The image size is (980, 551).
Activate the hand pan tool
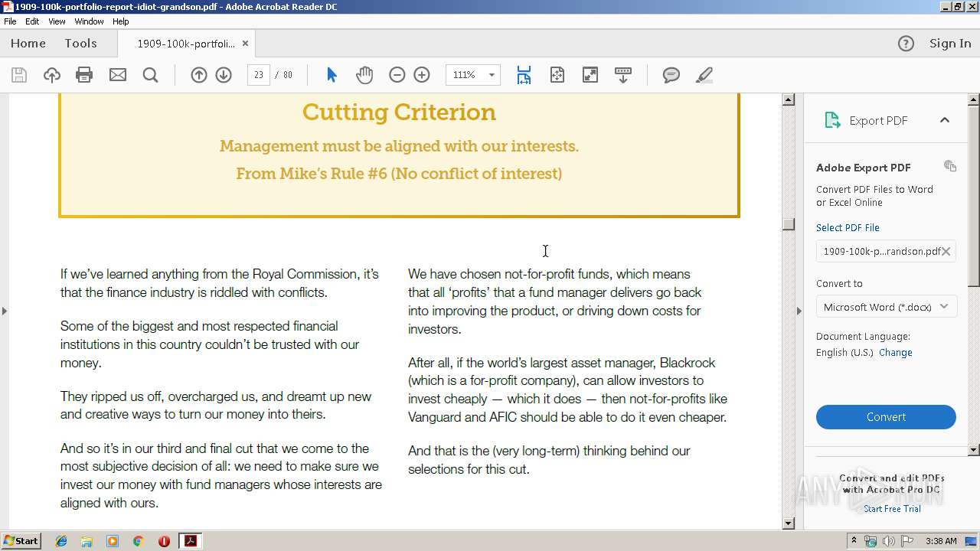pos(364,75)
